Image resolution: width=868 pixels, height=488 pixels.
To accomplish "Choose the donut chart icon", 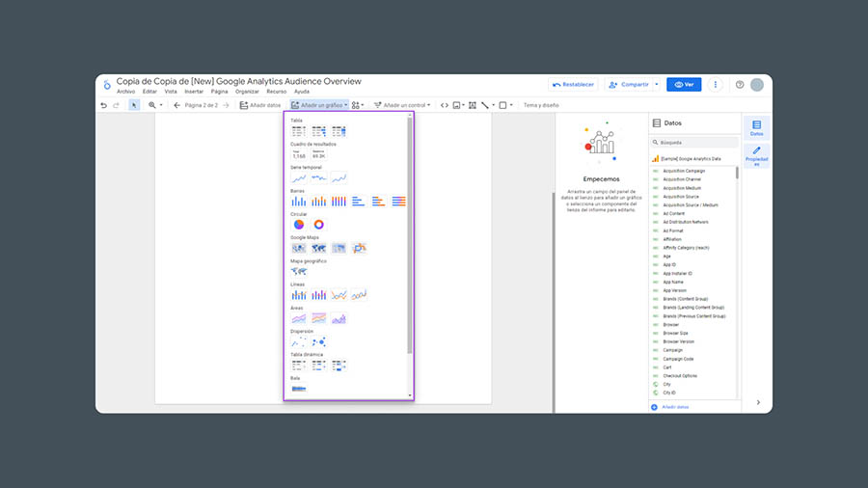I will click(x=318, y=225).
